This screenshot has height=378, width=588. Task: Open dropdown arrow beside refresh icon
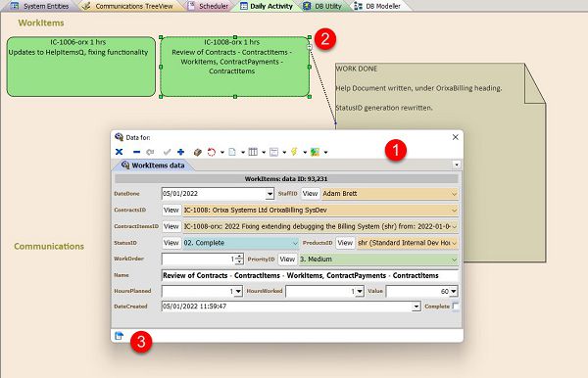click(222, 153)
